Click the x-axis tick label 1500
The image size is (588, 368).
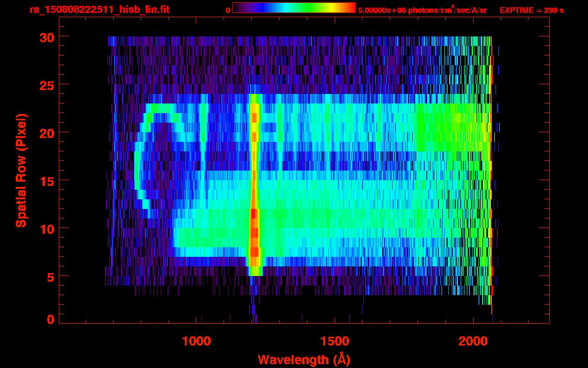pyautogui.click(x=335, y=341)
